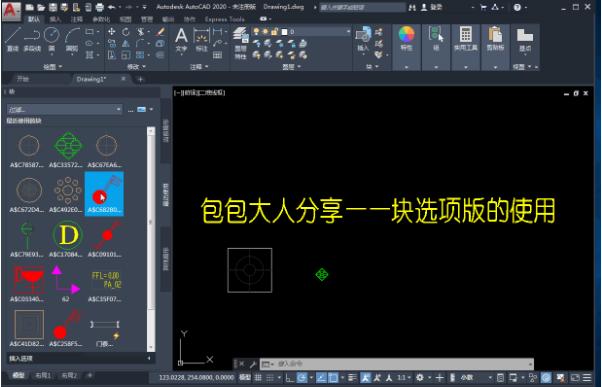Click the Trim tool icon
The height and width of the screenshot is (387, 602).
click(141, 31)
